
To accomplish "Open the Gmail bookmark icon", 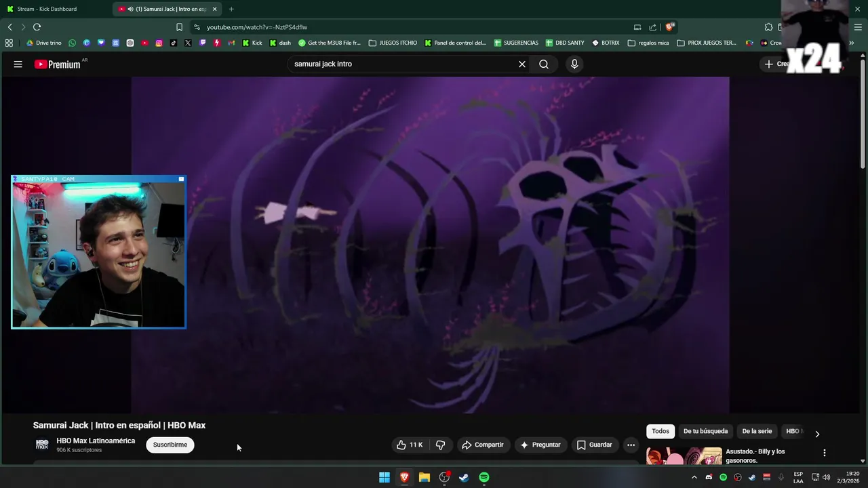I will pyautogui.click(x=231, y=43).
